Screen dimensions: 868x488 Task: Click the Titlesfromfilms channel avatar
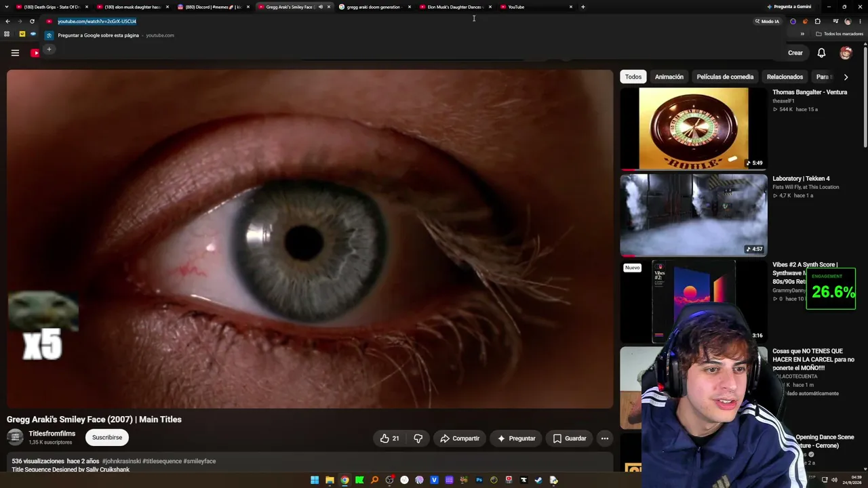point(15,437)
